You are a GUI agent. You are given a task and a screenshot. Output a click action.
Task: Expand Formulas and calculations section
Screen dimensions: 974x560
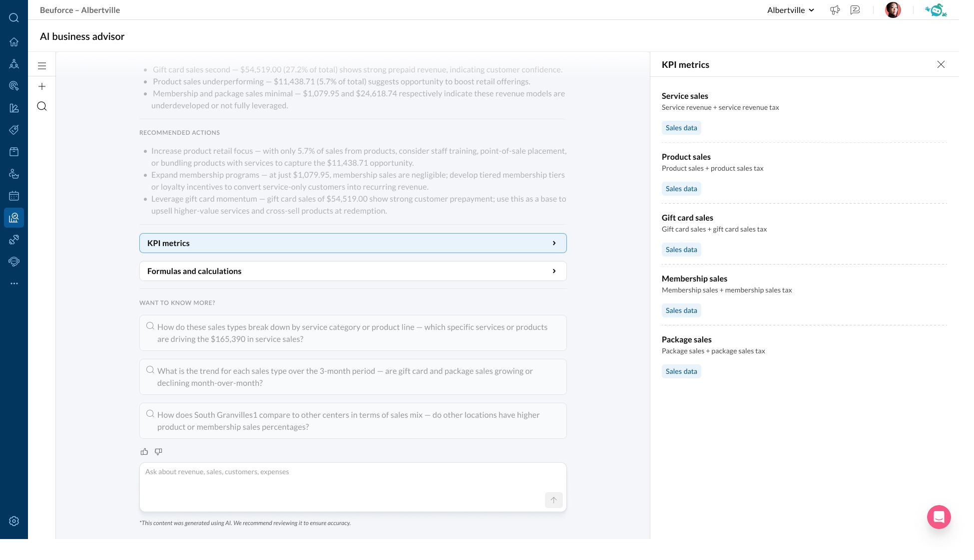[x=353, y=271]
